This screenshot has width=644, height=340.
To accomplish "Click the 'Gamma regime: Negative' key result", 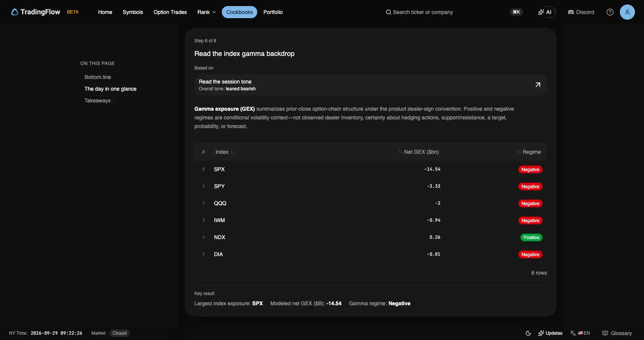I will pyautogui.click(x=380, y=303).
